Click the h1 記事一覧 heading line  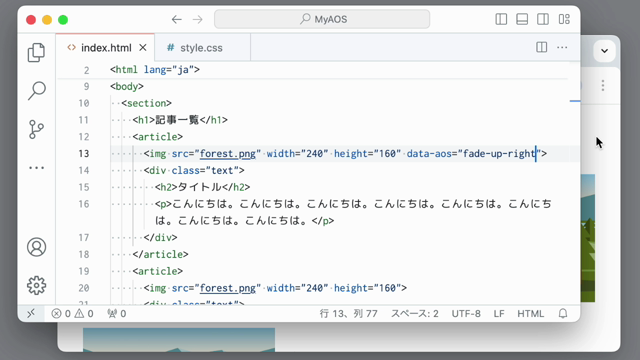point(180,120)
